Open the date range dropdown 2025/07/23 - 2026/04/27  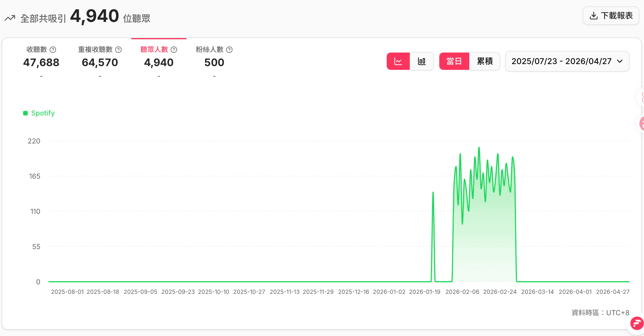point(567,61)
